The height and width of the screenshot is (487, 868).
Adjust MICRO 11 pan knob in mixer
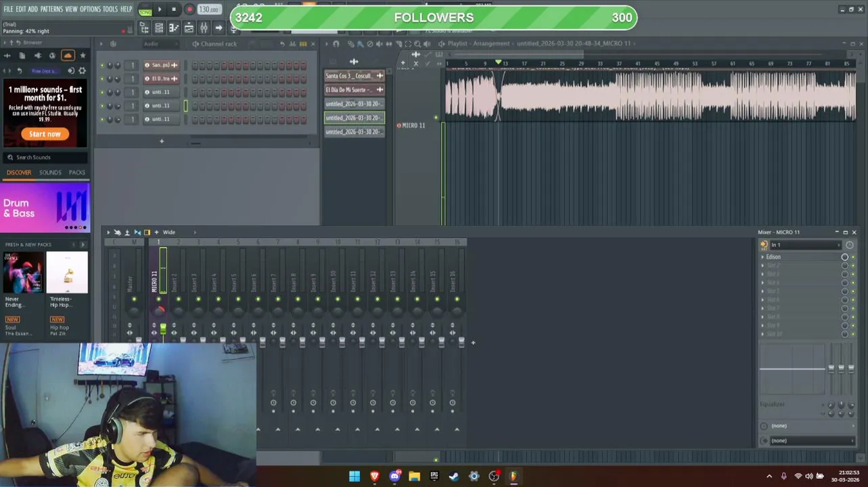(x=158, y=310)
